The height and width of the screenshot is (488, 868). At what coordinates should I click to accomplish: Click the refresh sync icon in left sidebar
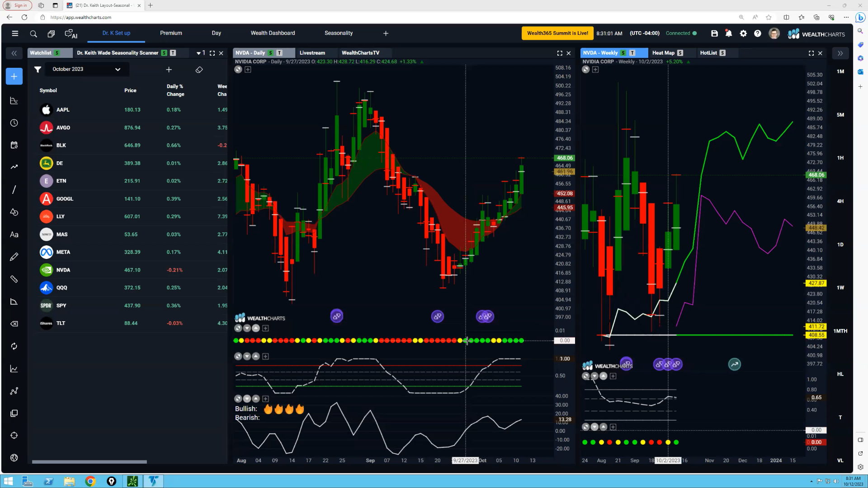14,346
